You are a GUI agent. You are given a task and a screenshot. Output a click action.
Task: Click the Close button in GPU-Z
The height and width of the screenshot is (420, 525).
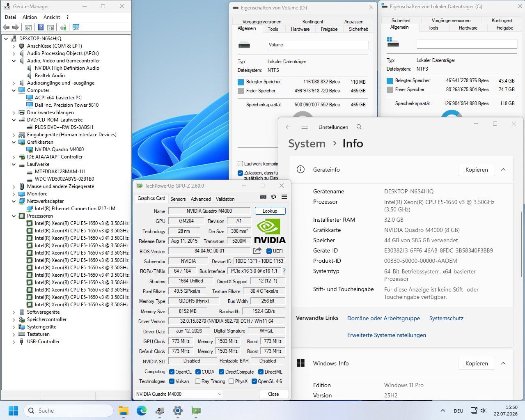pos(273,394)
